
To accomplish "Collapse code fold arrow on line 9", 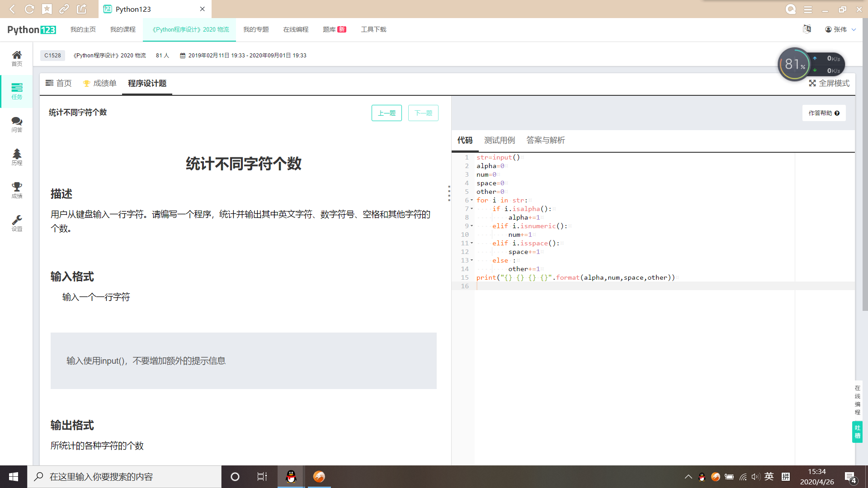I will coord(472,226).
